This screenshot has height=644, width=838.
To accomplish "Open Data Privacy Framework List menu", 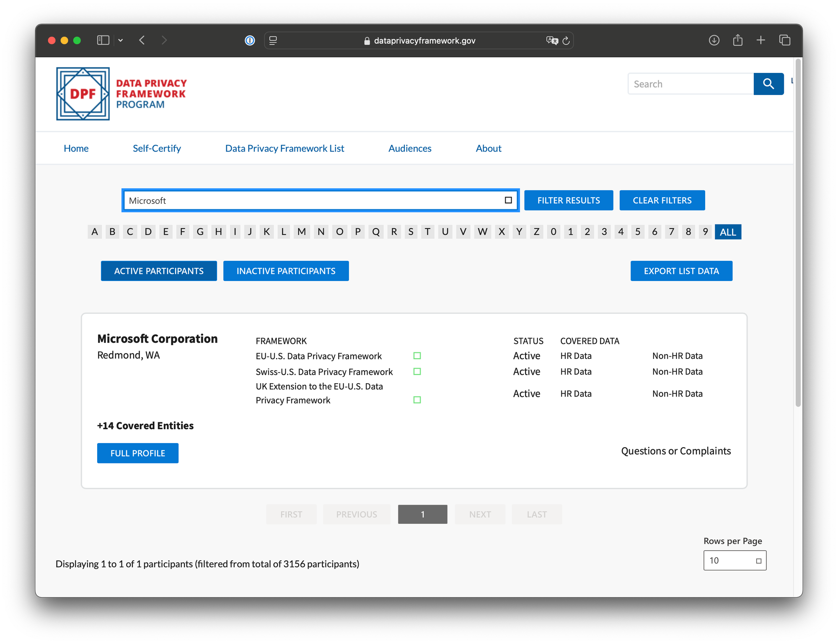I will click(x=285, y=148).
